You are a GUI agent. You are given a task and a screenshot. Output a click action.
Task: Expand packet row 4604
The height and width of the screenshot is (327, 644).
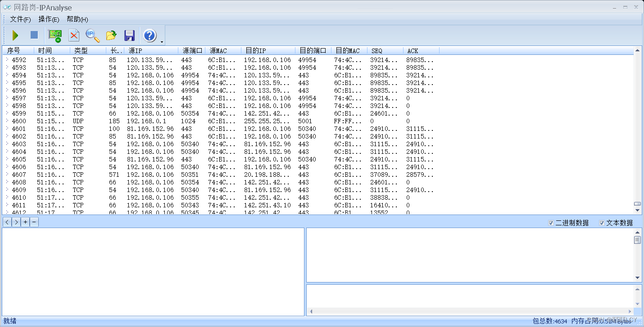pos(7,151)
